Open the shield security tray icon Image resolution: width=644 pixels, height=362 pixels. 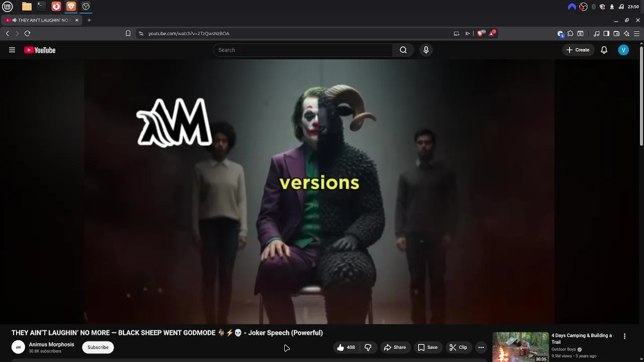602,7
